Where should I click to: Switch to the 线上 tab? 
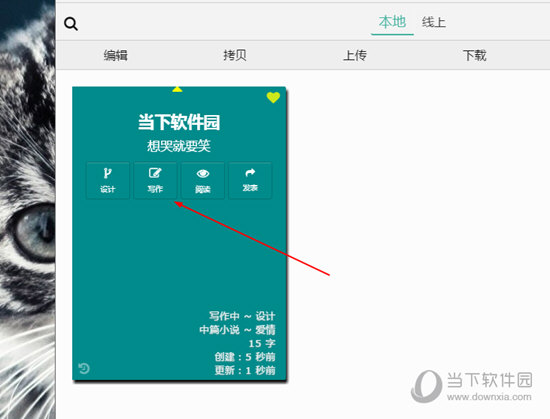tap(434, 22)
